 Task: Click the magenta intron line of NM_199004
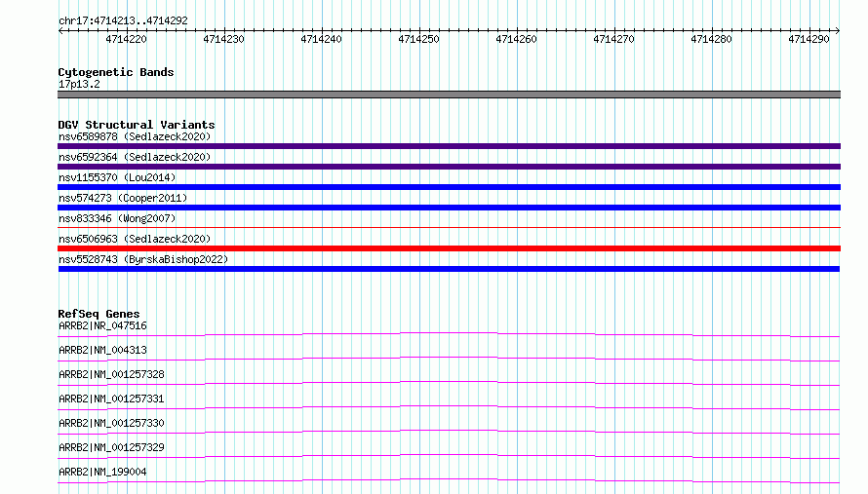[449, 479]
